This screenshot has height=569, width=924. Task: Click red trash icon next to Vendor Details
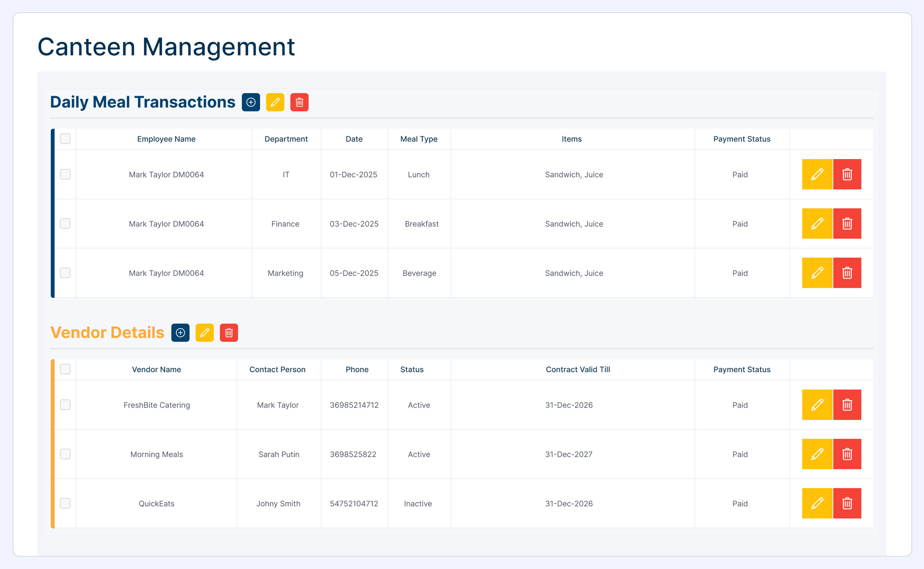tap(229, 333)
